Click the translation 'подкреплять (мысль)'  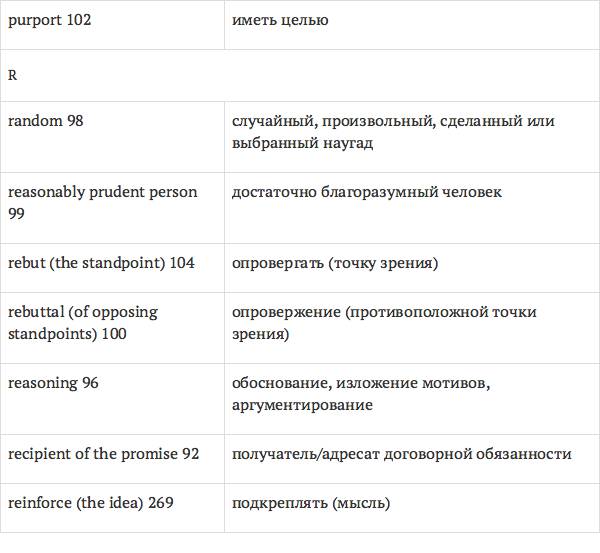tap(310, 503)
